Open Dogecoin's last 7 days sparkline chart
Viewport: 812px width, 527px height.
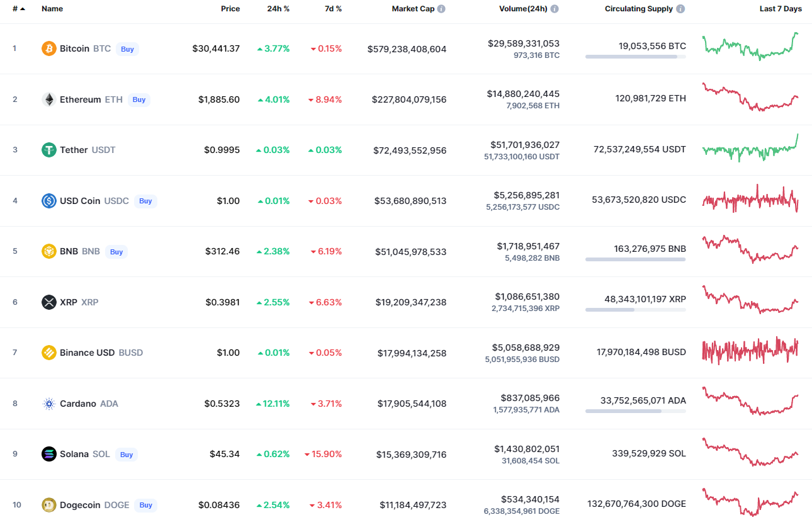coord(750,502)
